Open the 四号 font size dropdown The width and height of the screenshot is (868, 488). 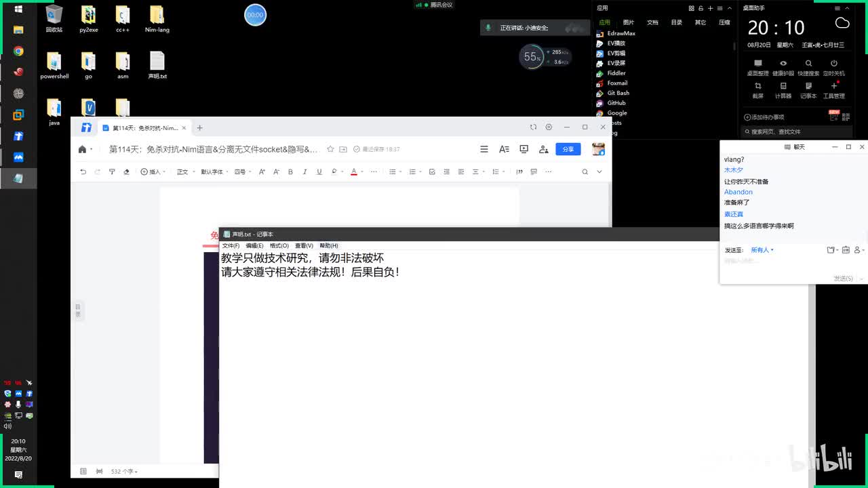[242, 172]
